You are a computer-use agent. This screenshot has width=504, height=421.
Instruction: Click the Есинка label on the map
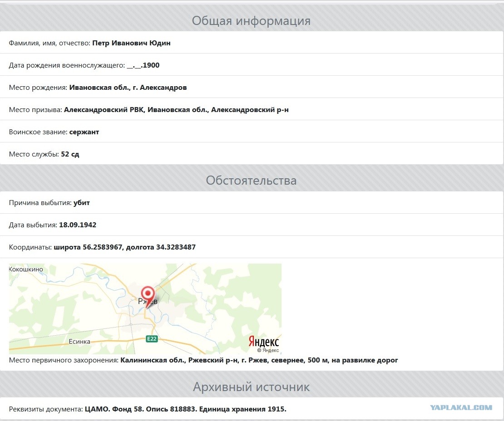pyautogui.click(x=79, y=342)
